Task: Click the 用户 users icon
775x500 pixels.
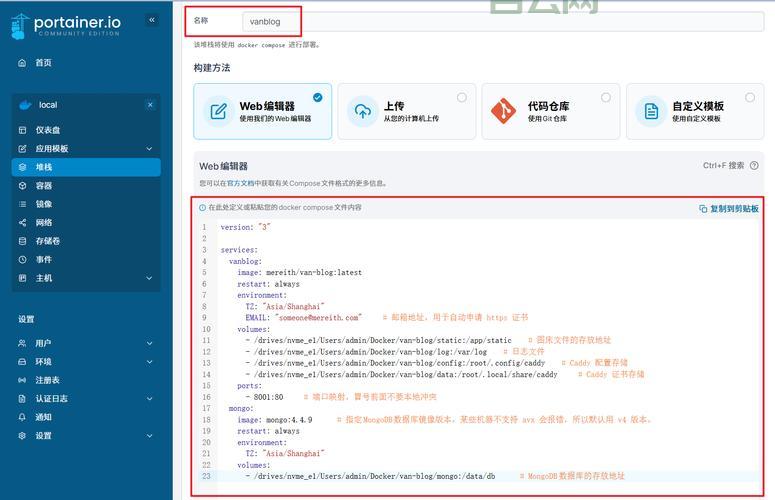Action: (22, 343)
